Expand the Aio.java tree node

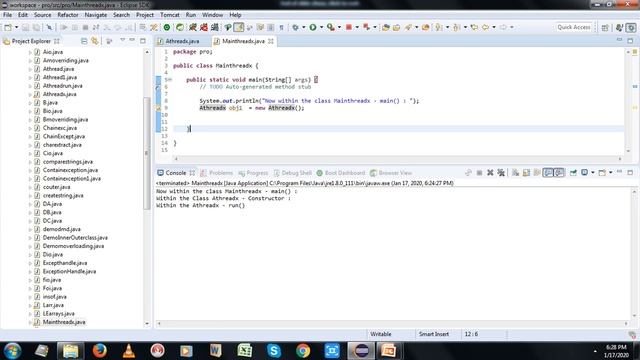[30, 52]
